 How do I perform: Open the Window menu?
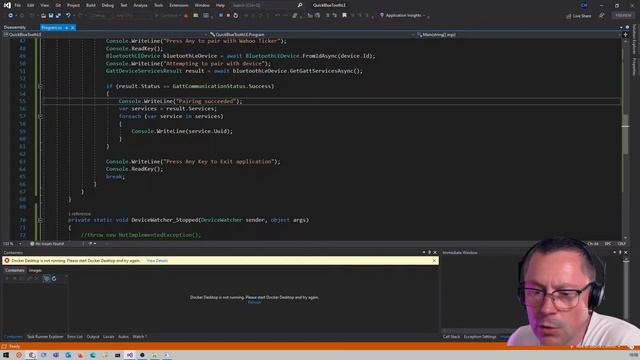pyautogui.click(x=202, y=5)
